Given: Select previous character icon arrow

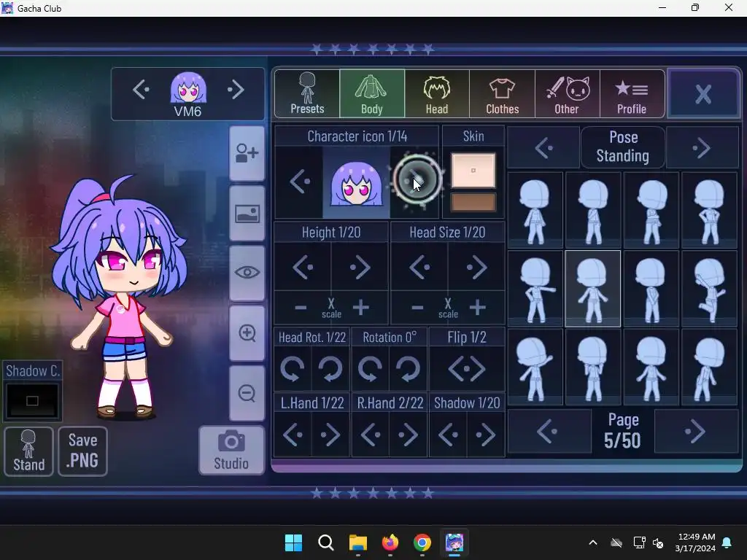Looking at the screenshot, I should [x=300, y=182].
